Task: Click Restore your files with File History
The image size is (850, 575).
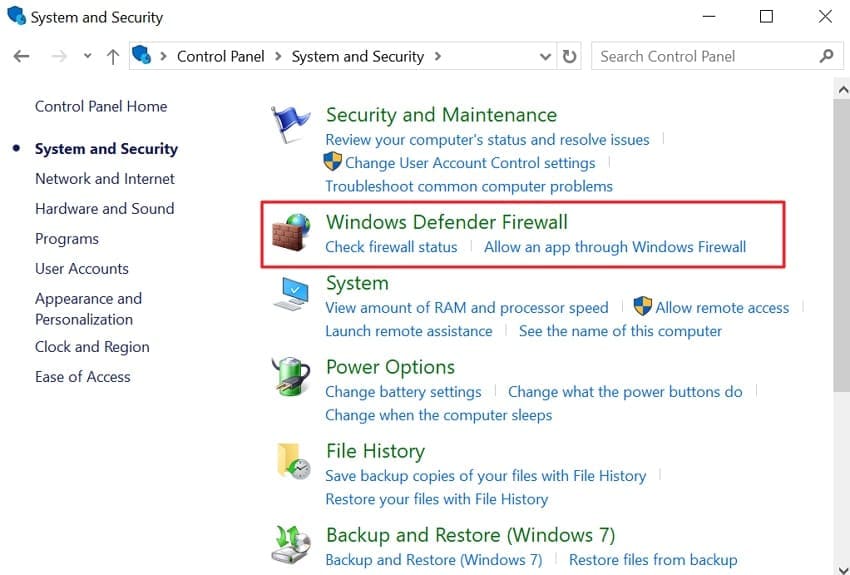Action: [436, 499]
